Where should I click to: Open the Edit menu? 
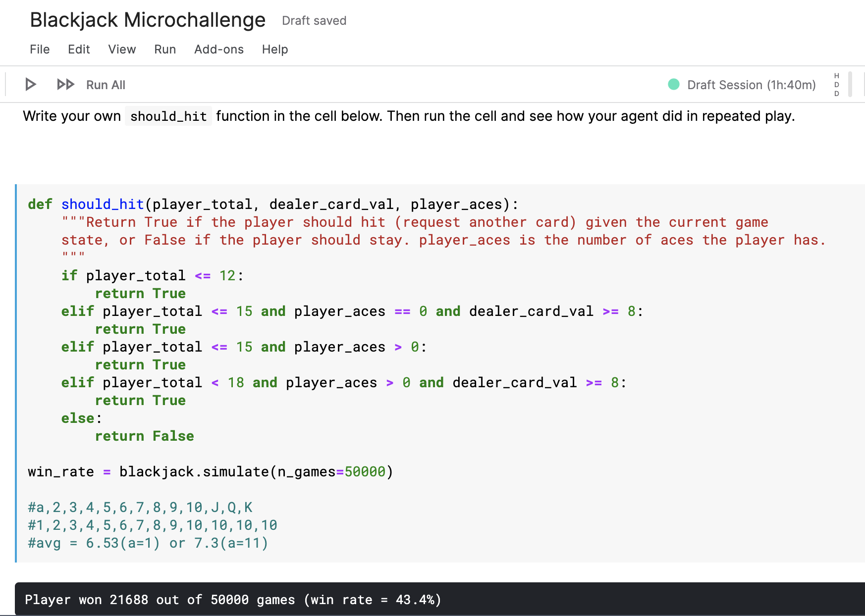point(79,50)
